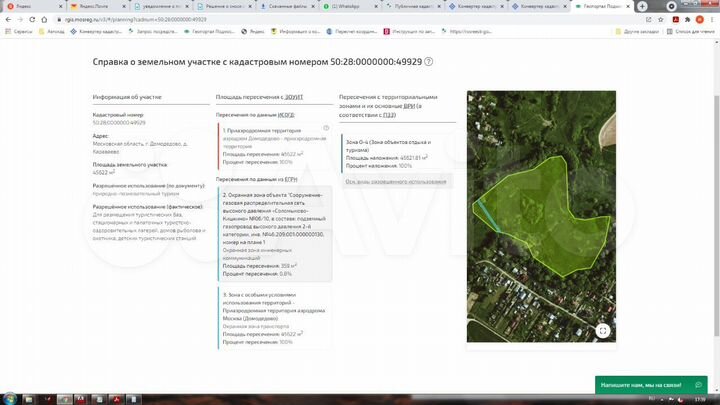720x405 pixels.
Task: Click the browser Back arrow
Action: tap(8, 20)
